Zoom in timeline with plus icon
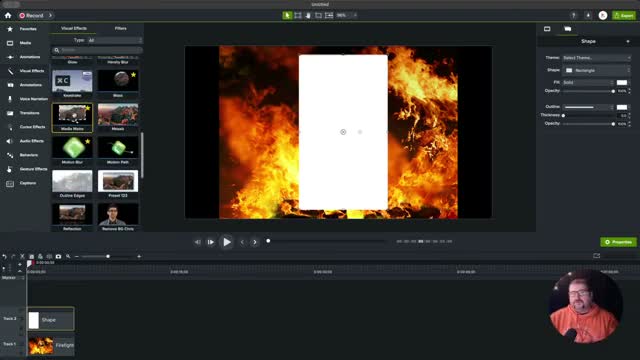This screenshot has width=640, height=360. [139, 256]
